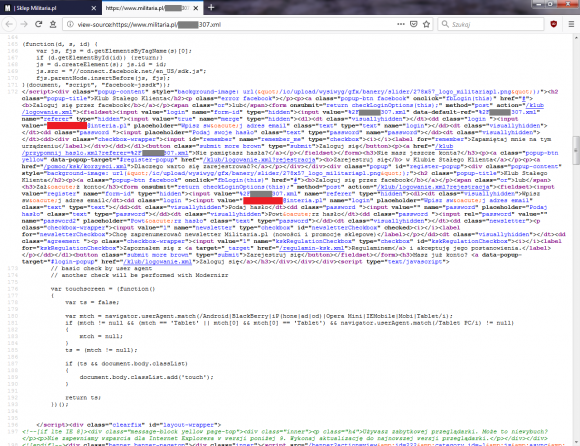
Task: Close the view-source militaria.pl tab
Action: (196, 8)
